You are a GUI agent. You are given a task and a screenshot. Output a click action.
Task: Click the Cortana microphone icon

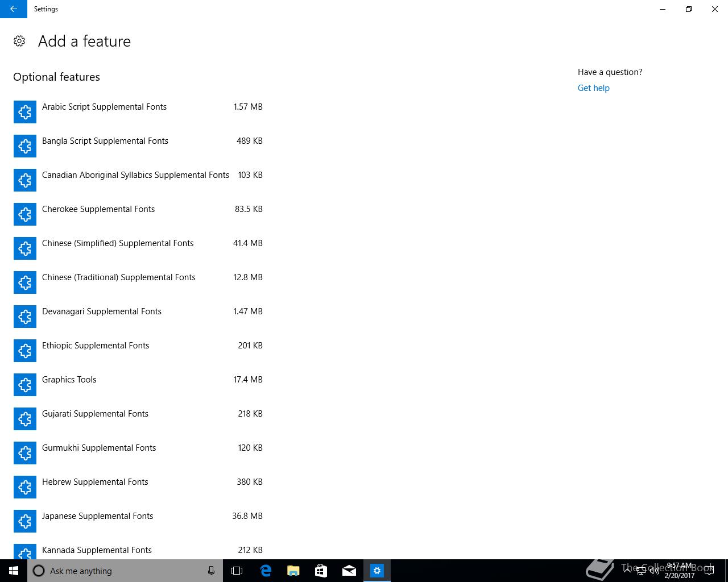(x=211, y=571)
